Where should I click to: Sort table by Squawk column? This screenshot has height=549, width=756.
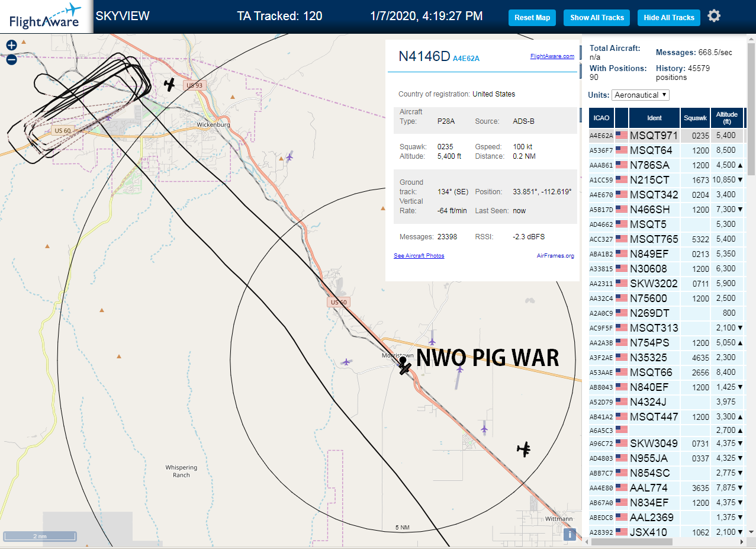pos(695,118)
